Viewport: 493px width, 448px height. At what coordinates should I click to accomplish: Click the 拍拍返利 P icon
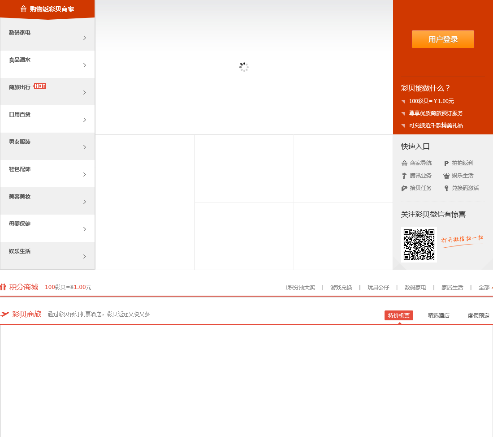pyautogui.click(x=446, y=163)
